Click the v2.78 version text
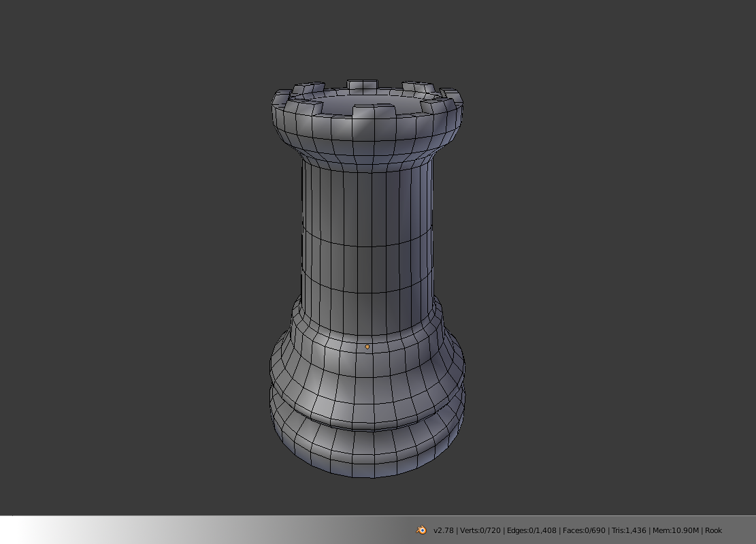This screenshot has height=544, width=756. pyautogui.click(x=444, y=530)
